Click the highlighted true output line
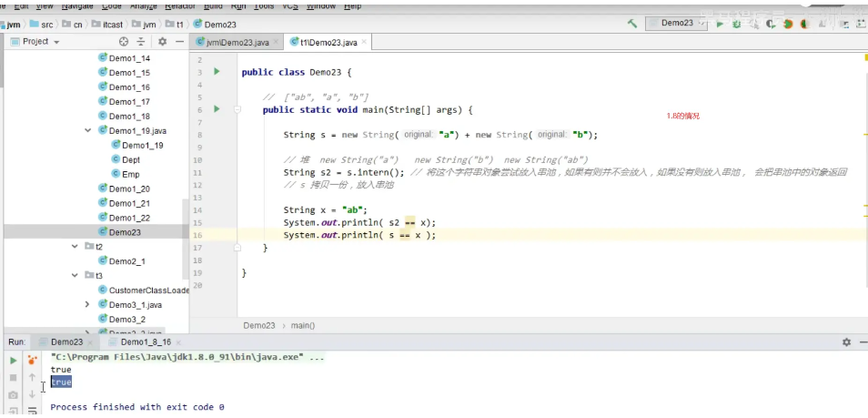This screenshot has width=868, height=418. coord(61,382)
